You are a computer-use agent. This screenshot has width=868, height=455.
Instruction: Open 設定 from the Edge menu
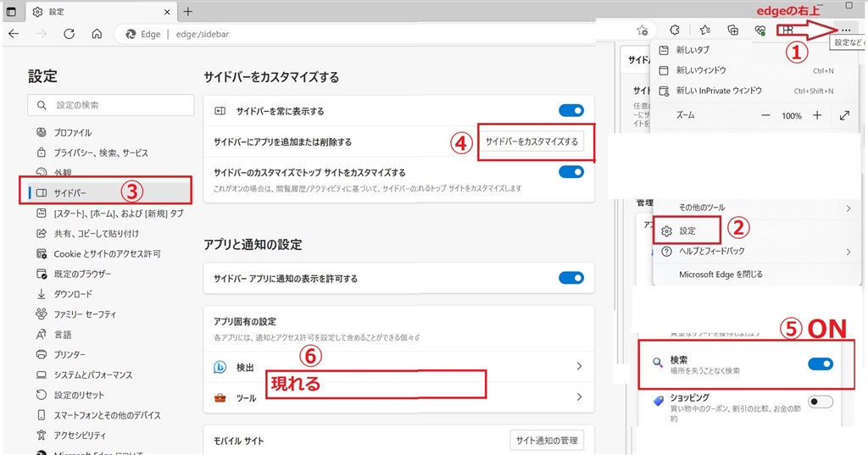(687, 230)
